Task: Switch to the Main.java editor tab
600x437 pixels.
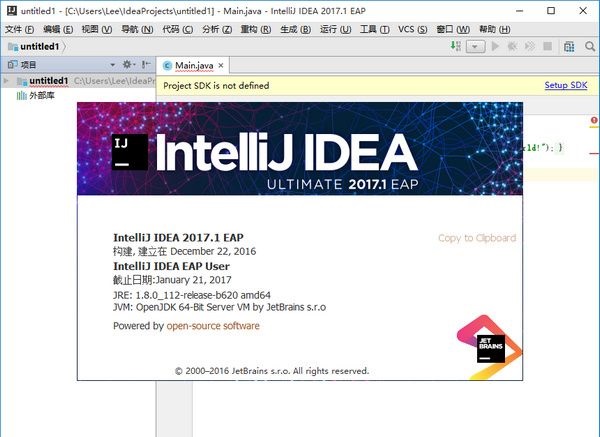Action: tap(194, 66)
